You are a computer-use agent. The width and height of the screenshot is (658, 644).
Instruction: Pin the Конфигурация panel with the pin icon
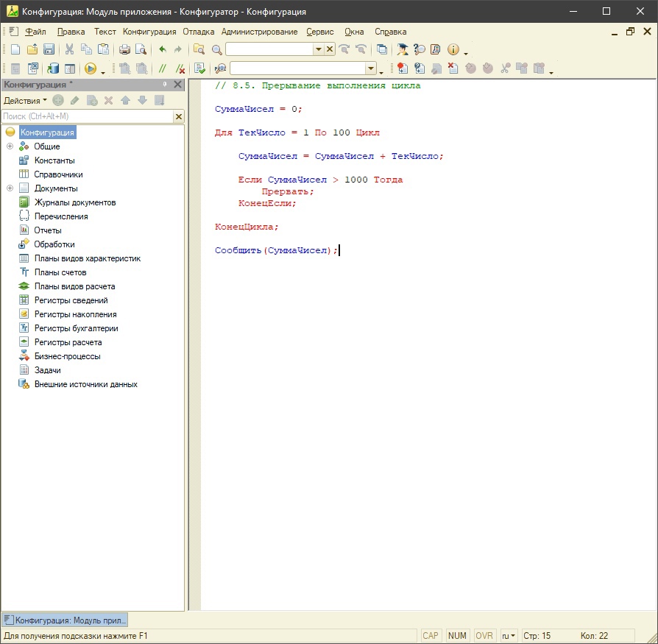pyautogui.click(x=165, y=85)
